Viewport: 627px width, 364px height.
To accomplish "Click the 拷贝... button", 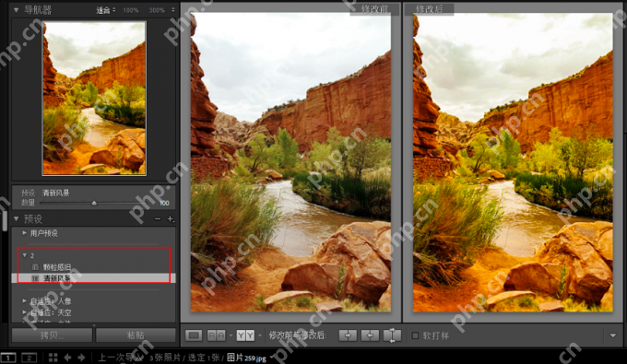I will click(x=52, y=335).
